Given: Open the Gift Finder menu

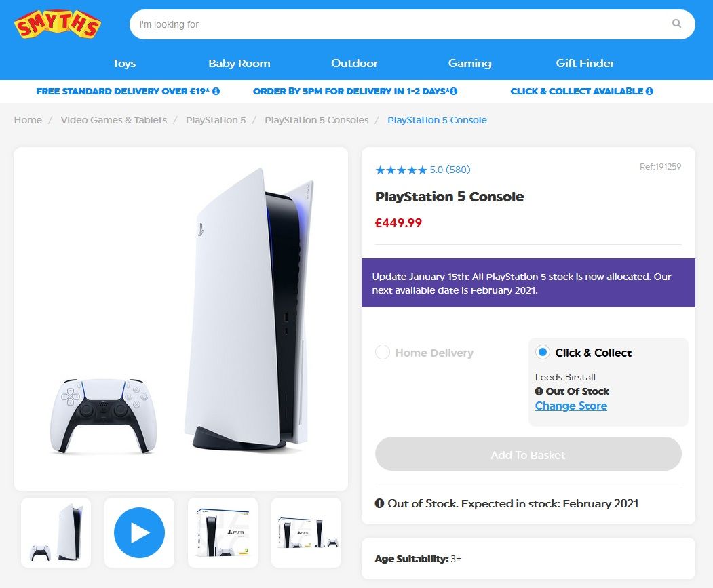Looking at the screenshot, I should 585,63.
